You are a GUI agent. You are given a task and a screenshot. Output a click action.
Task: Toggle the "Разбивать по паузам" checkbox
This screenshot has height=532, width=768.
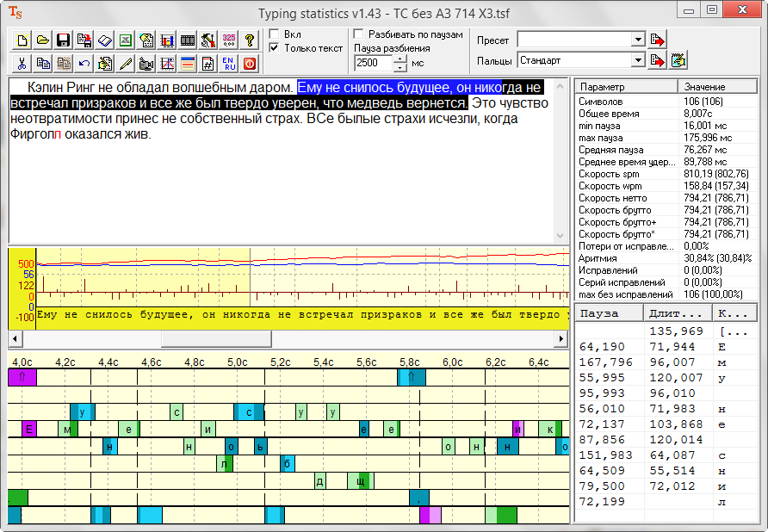pyautogui.click(x=358, y=34)
